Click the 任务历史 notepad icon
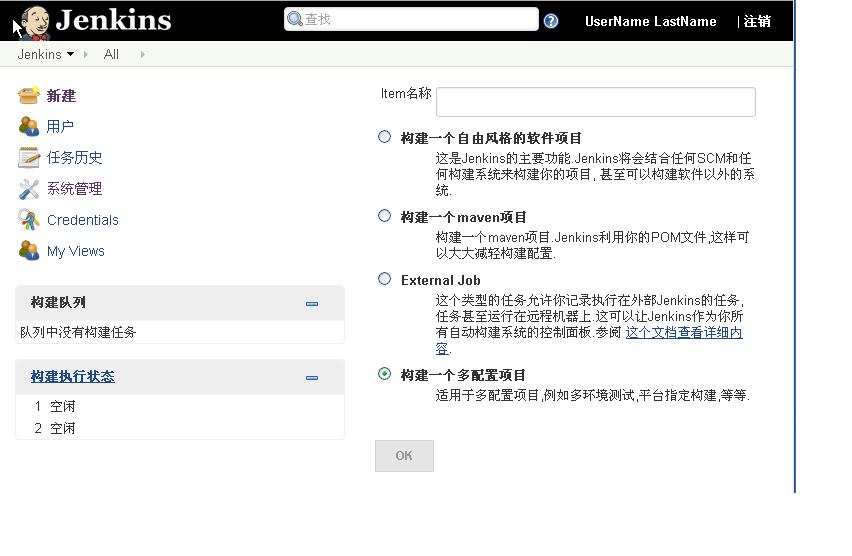The image size is (852, 556). (29, 158)
